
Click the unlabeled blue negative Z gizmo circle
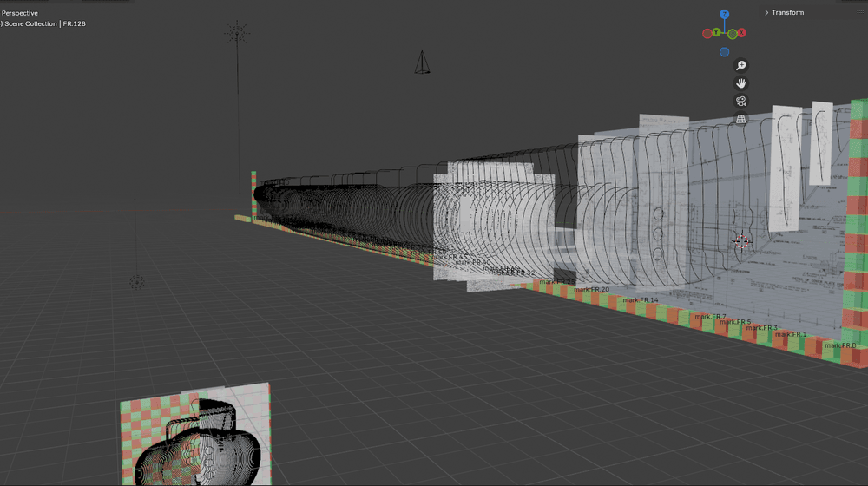click(x=724, y=52)
